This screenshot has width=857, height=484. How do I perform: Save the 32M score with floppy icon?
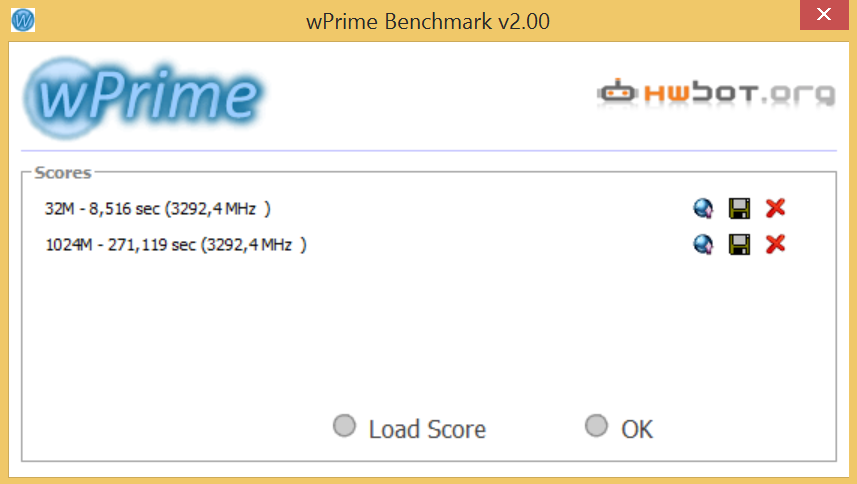[739, 208]
